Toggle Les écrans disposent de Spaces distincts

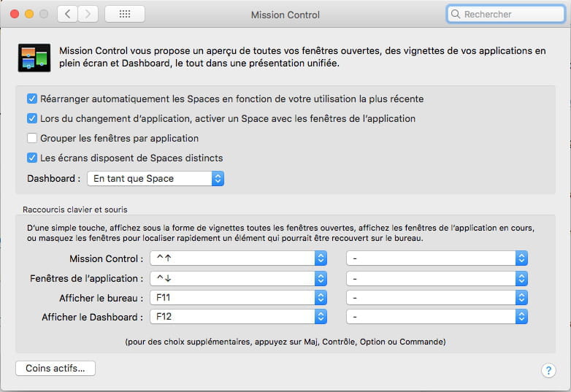[32, 158]
